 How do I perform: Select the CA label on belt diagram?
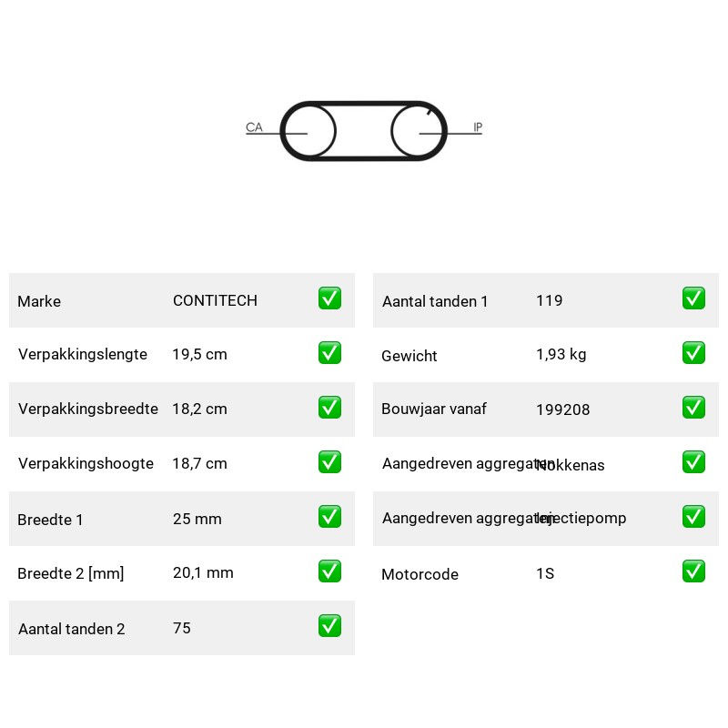pos(254,127)
